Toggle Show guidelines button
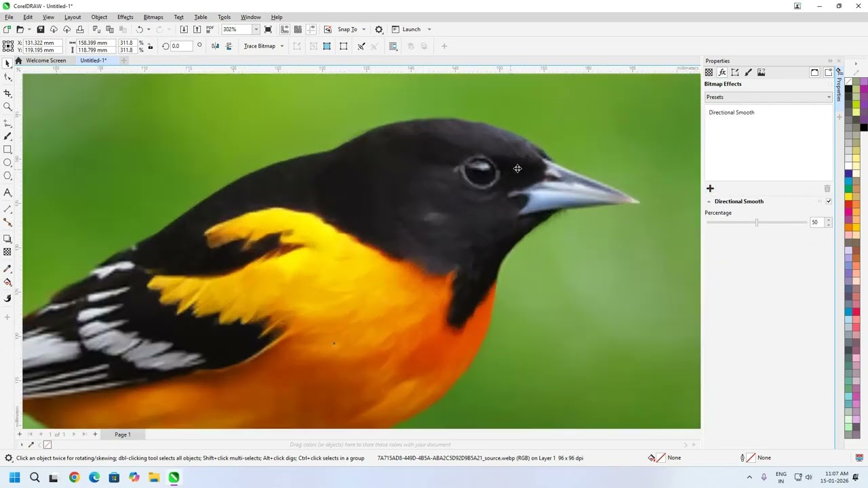The height and width of the screenshot is (488, 868). (311, 29)
